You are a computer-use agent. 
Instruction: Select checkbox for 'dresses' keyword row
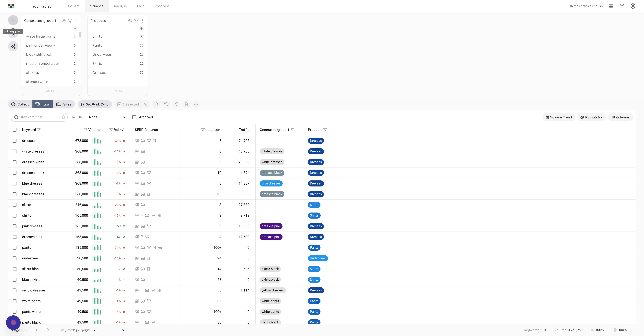tap(14, 141)
